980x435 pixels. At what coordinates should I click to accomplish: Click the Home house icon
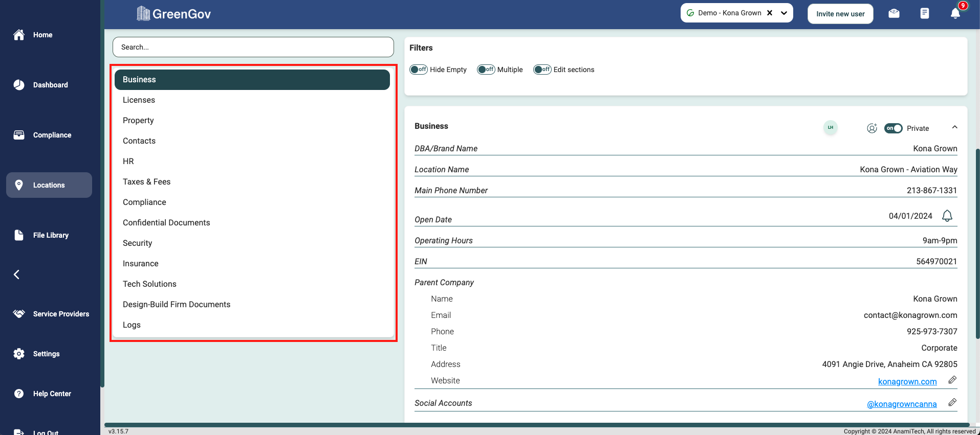[19, 35]
